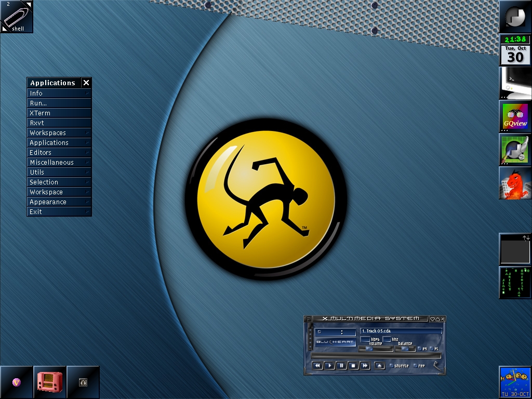Viewport: 532px width, 399px height.
Task: Open the Window Maker preferences dock icon
Action: (x=515, y=150)
